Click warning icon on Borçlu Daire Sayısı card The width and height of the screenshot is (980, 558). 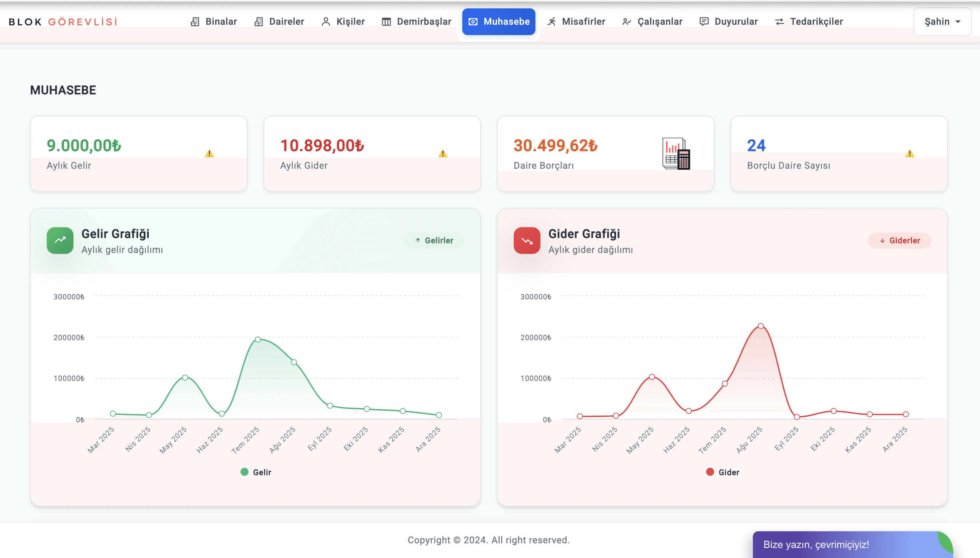910,154
